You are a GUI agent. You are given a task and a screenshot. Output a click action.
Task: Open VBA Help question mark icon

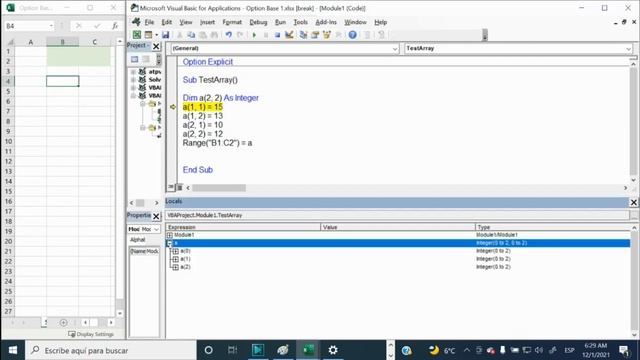pos(353,35)
